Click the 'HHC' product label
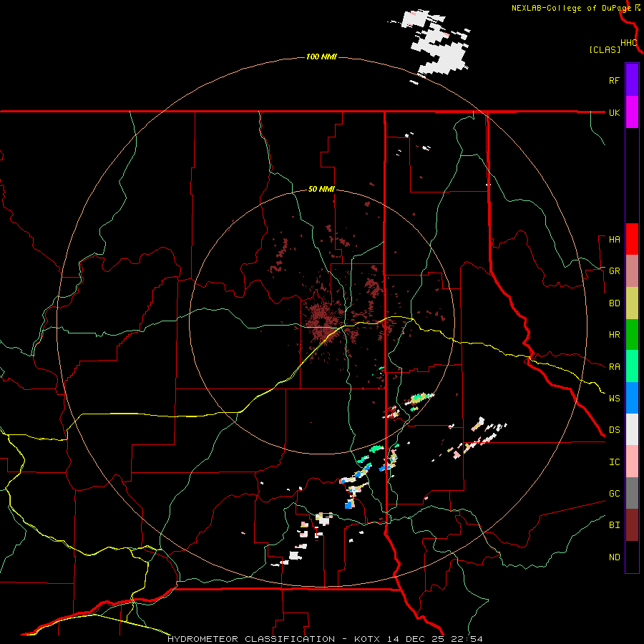 tap(629, 43)
